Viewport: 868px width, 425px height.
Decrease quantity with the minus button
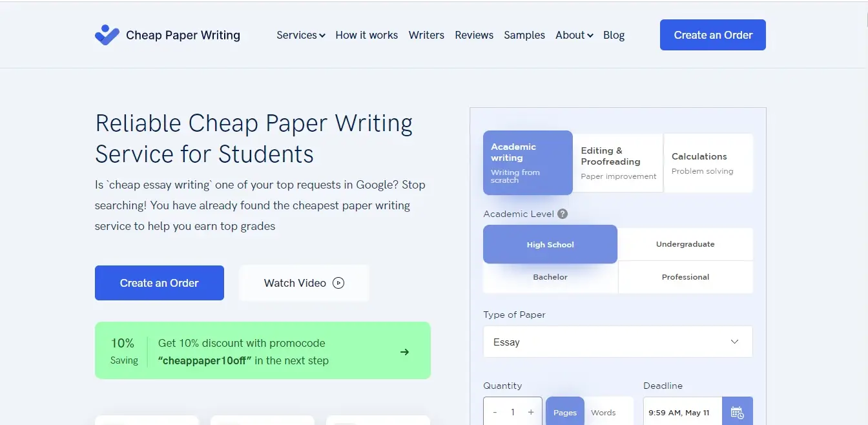coord(495,412)
